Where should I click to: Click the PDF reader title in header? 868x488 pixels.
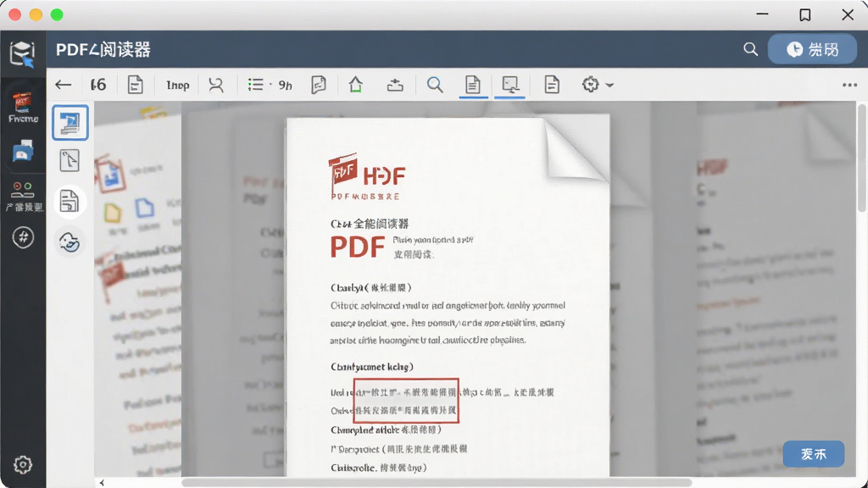coord(103,50)
